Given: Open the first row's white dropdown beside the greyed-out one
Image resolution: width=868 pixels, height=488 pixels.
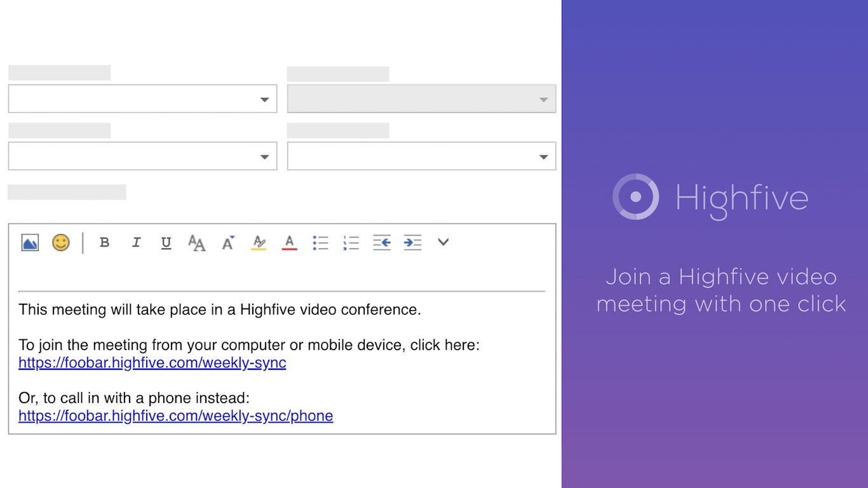Looking at the screenshot, I should [142, 98].
